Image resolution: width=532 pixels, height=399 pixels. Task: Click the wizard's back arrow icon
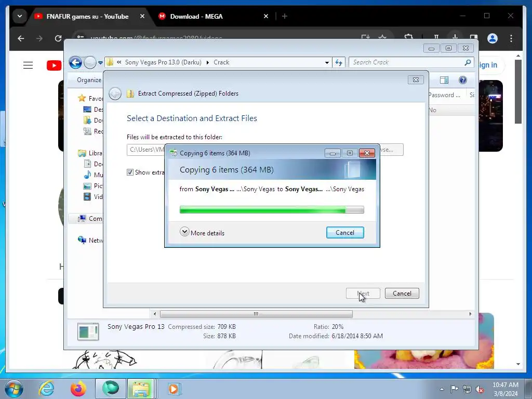[115, 94]
